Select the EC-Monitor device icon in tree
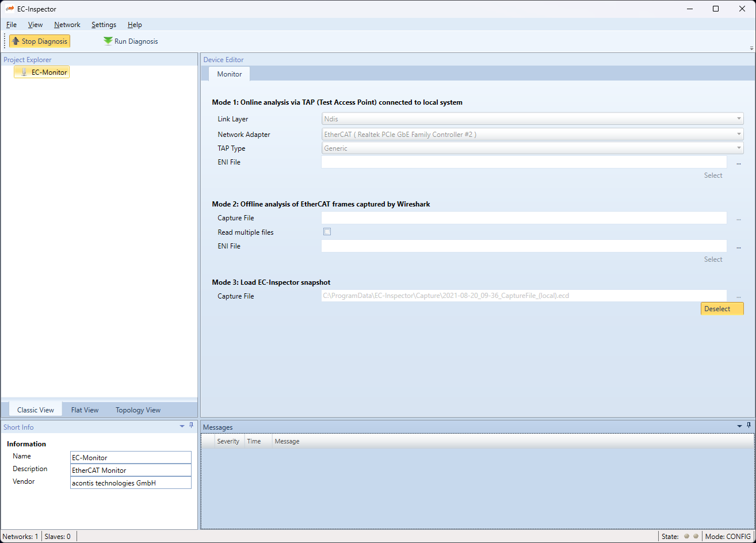756x543 pixels. point(24,72)
